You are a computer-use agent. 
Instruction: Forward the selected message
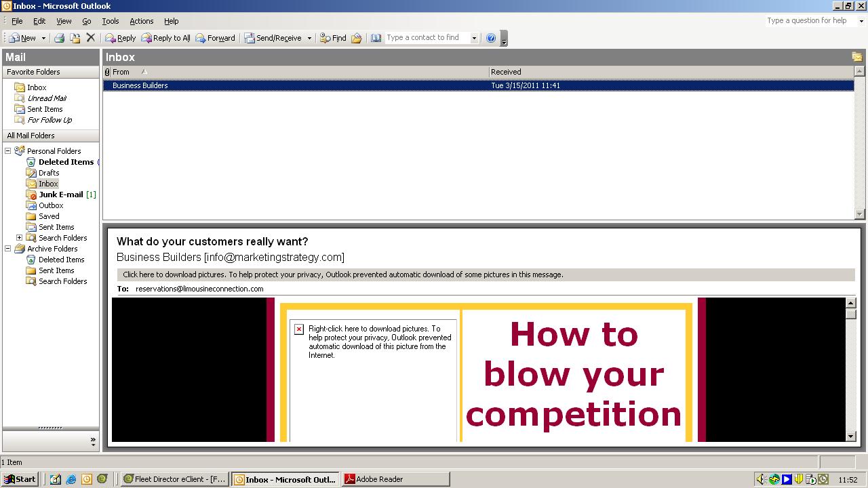215,38
